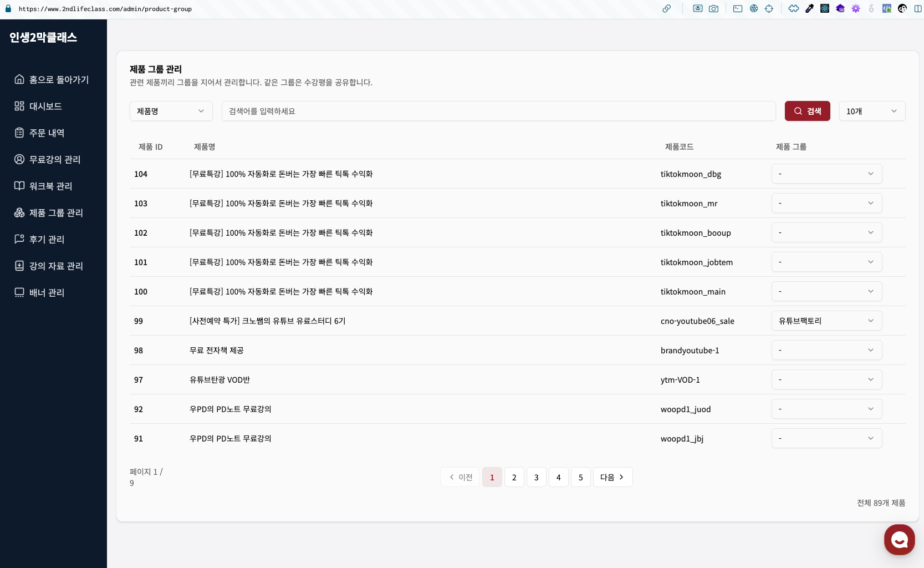Screen dimensions: 924x568
Task: Click the 후기 관리 review icon
Action: (19, 239)
